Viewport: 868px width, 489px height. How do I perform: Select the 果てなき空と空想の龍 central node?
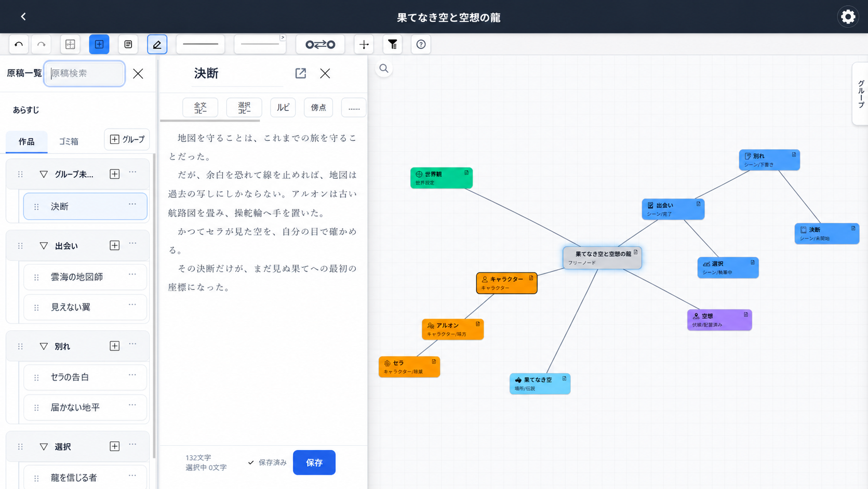pyautogui.click(x=603, y=258)
